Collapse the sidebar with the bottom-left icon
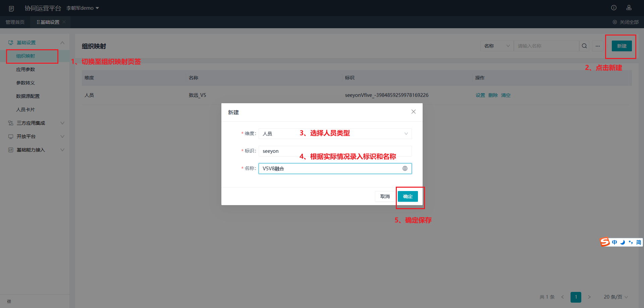Image resolution: width=644 pixels, height=308 pixels. [x=9, y=301]
